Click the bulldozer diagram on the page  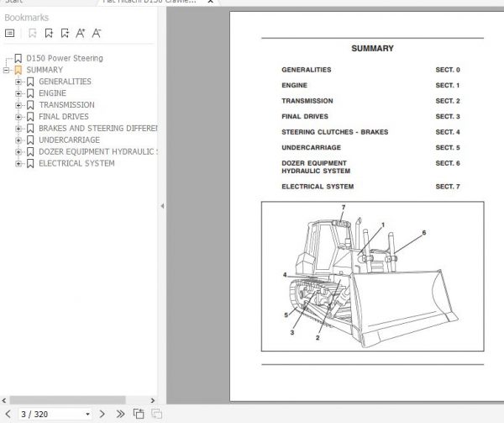[372, 277]
